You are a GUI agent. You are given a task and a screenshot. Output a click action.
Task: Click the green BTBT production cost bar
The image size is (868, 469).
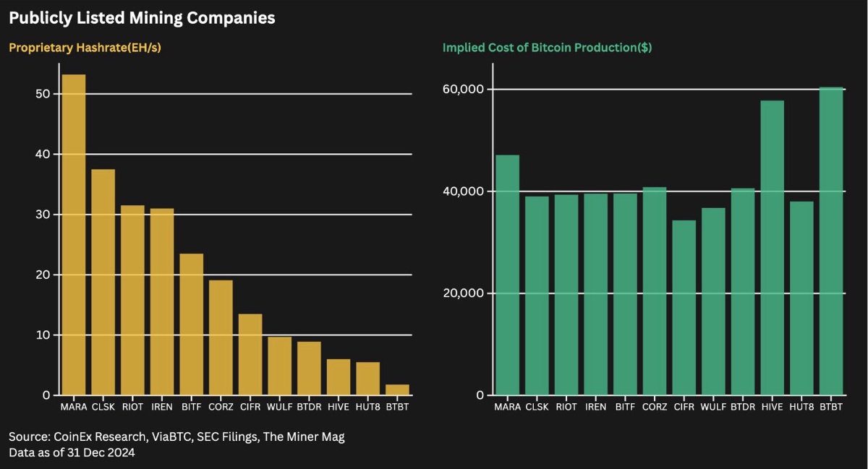831,241
